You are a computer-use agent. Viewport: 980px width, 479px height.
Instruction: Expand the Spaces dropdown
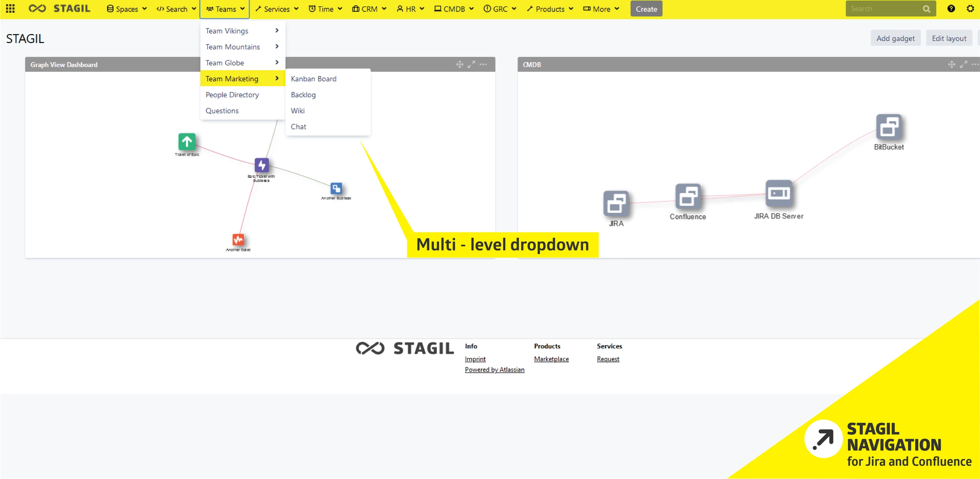pos(127,9)
